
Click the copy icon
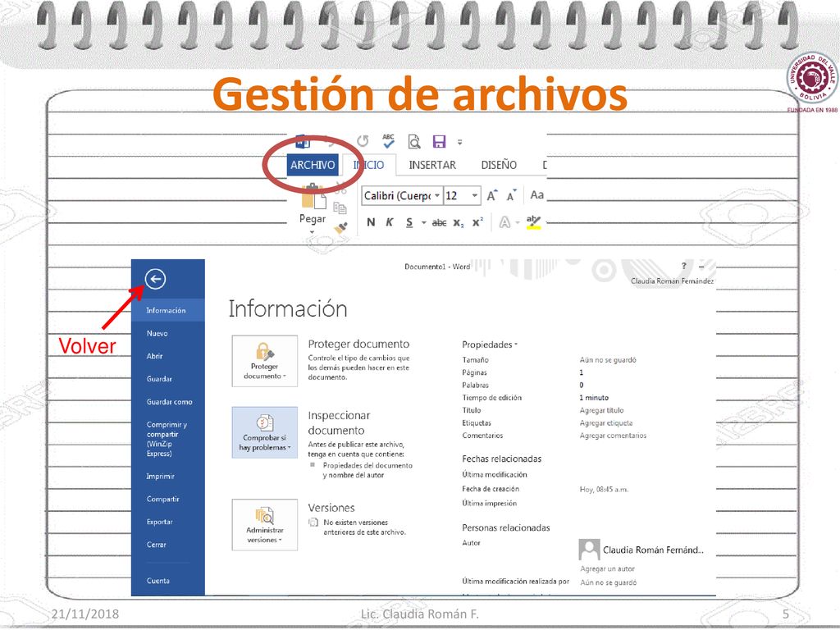coord(340,208)
